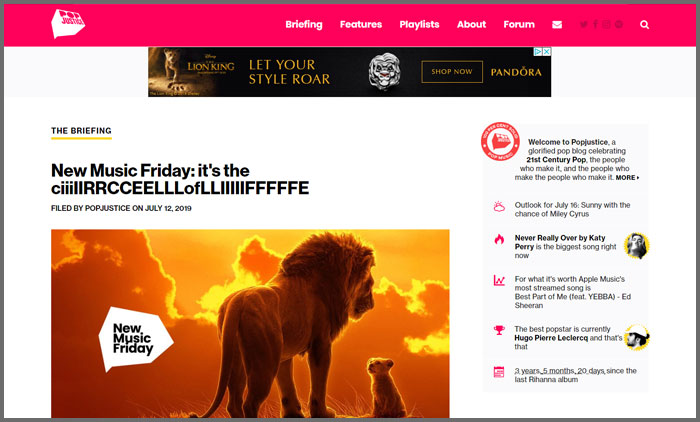Click the Twitter bird icon
Viewport: 700px width, 422px height.
coord(583,24)
